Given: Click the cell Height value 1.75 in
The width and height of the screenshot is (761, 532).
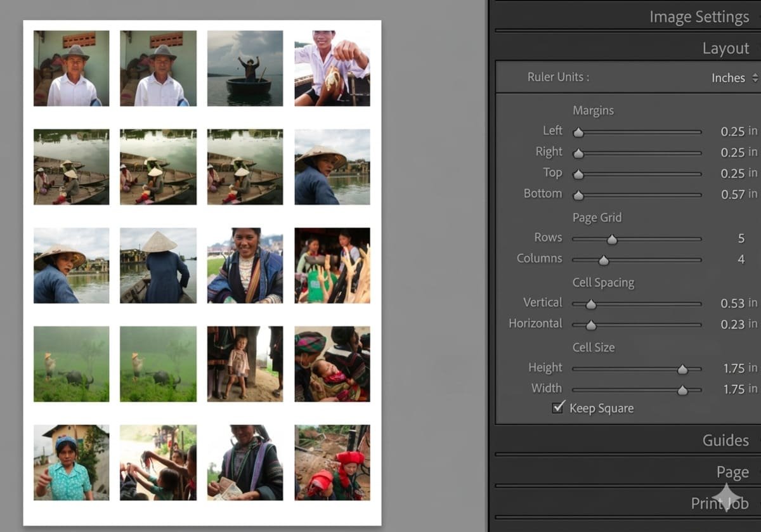Looking at the screenshot, I should click(740, 368).
